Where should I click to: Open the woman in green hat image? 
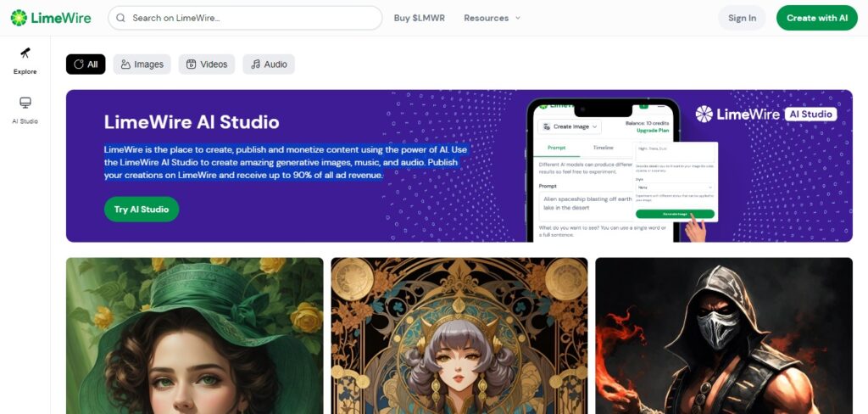(x=194, y=335)
